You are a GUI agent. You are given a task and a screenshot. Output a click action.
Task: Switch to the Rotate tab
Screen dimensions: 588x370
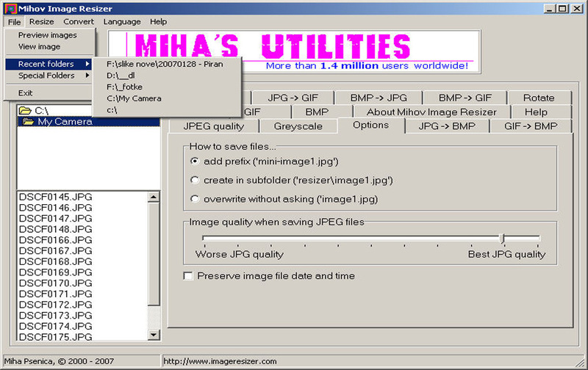(x=539, y=98)
